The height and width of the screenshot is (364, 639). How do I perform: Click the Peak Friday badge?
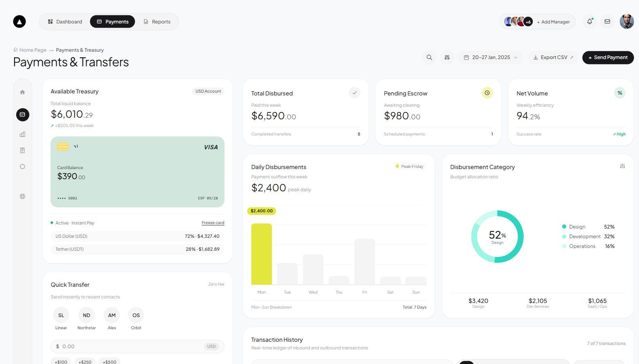coord(410,167)
